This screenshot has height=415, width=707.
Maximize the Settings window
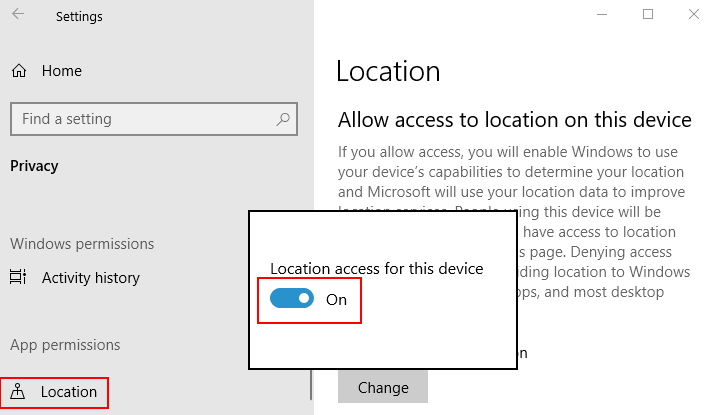coord(648,14)
